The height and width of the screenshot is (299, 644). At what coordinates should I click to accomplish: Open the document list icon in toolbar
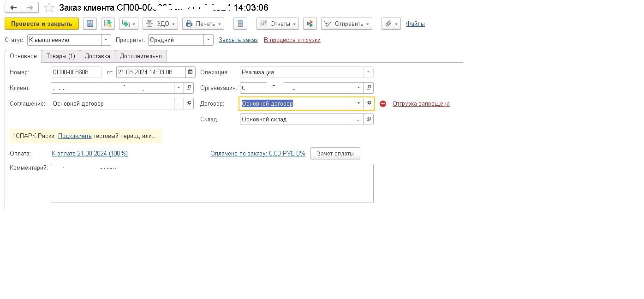(x=240, y=24)
